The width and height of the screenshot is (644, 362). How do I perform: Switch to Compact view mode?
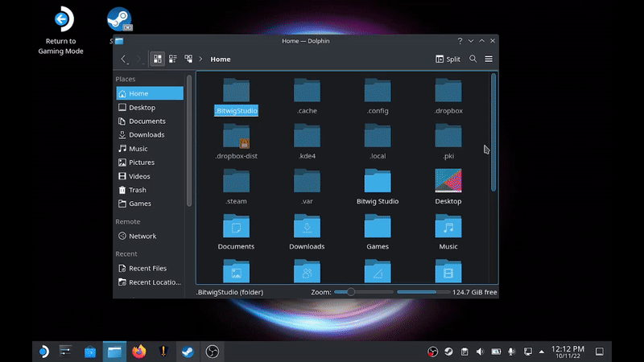pyautogui.click(x=173, y=59)
